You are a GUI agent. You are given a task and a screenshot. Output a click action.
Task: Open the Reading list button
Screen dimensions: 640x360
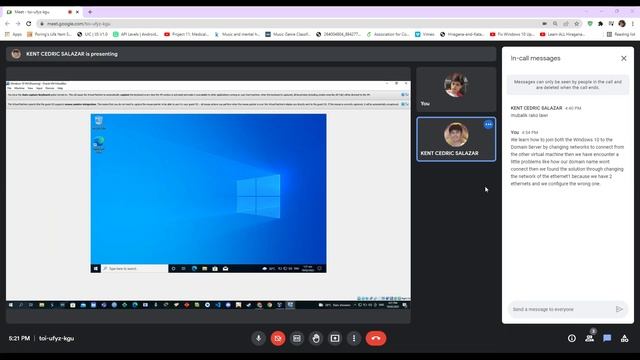(x=620, y=34)
